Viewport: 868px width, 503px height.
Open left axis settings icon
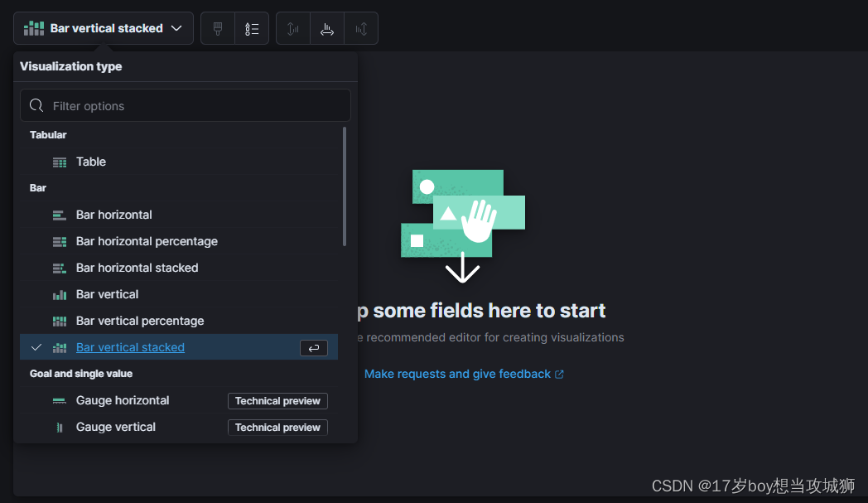(x=293, y=28)
